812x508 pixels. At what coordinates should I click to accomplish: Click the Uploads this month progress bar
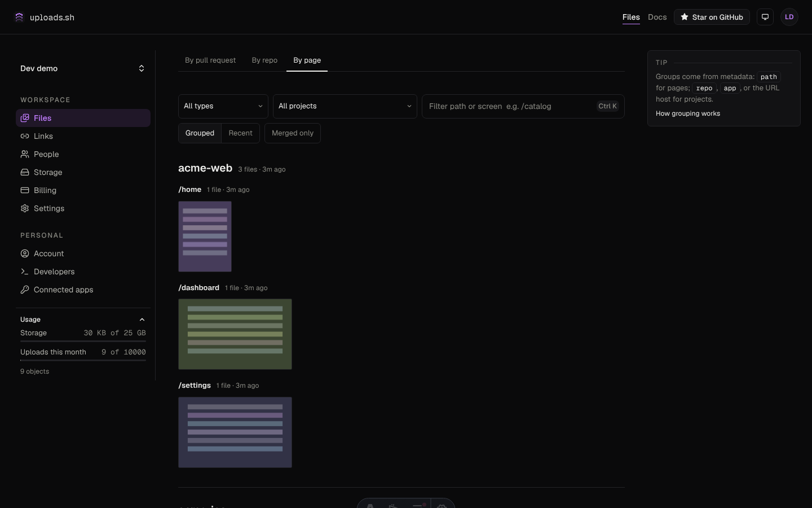point(83,360)
